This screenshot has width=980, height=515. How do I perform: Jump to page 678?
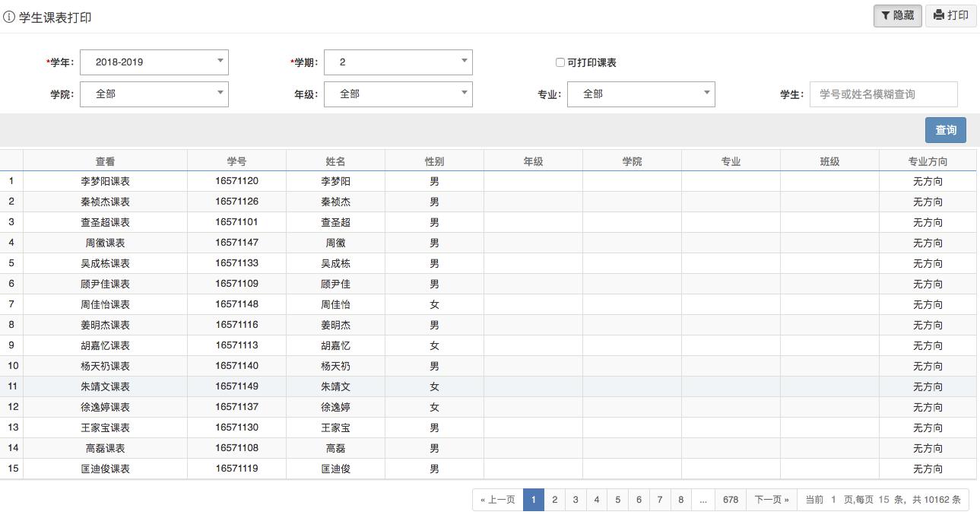tap(731, 499)
